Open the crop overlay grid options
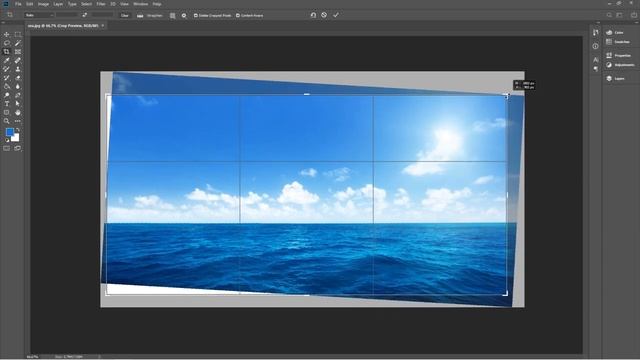The height and width of the screenshot is (360, 640). 173,16
